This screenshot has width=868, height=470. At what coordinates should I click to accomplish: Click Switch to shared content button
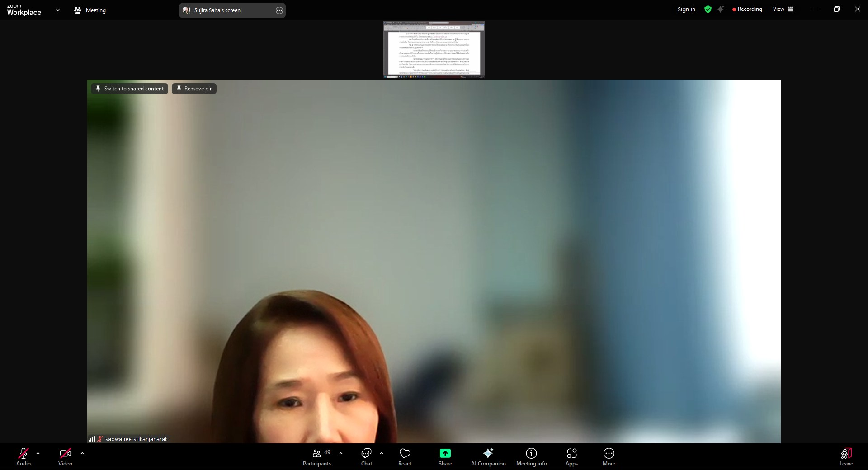(129, 89)
